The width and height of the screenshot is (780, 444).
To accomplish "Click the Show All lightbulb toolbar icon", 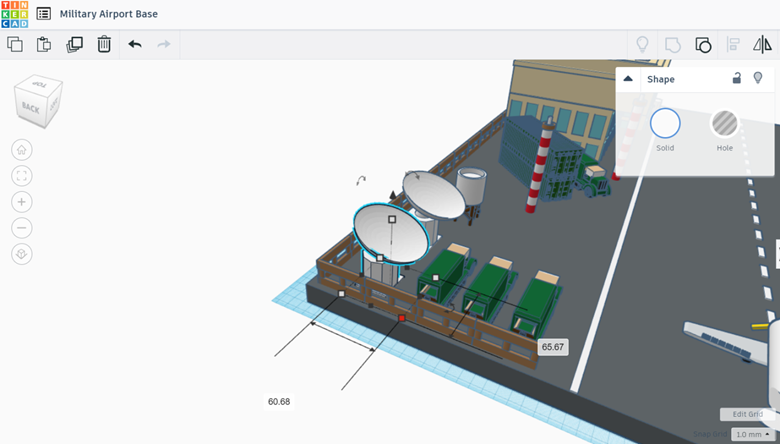I will click(x=642, y=44).
